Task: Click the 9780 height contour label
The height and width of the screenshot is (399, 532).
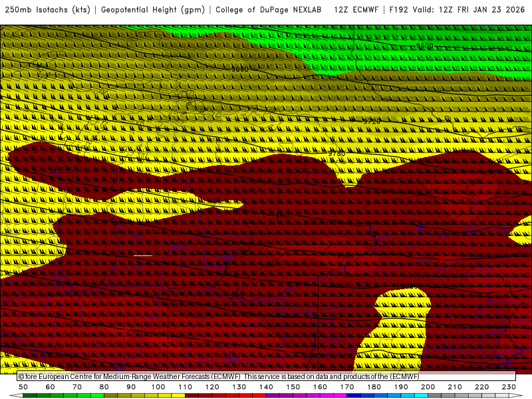Action: [x=336, y=154]
